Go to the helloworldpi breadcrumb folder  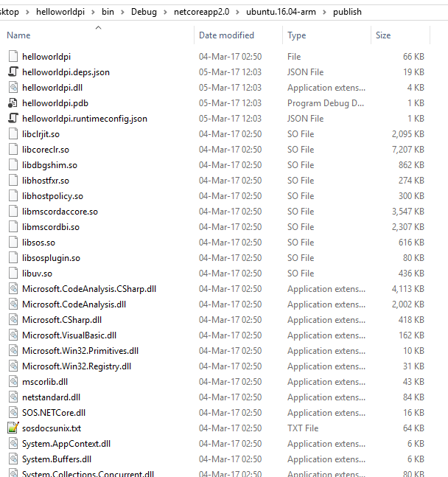(60, 12)
